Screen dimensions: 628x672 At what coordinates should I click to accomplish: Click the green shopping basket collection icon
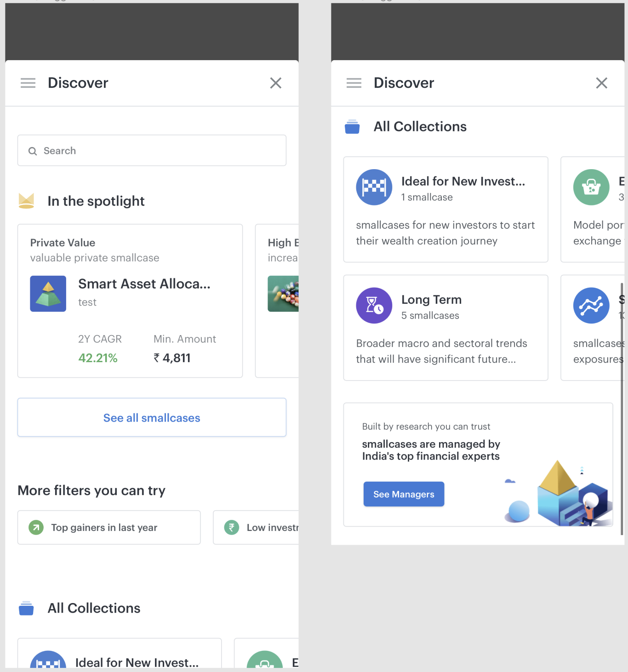pos(591,187)
